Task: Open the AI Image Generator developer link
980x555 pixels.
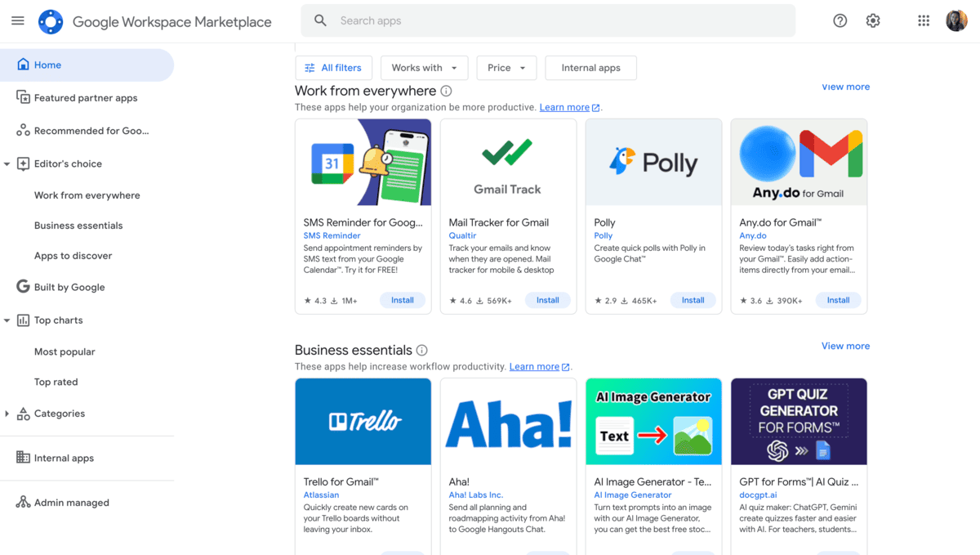Action: [x=633, y=495]
